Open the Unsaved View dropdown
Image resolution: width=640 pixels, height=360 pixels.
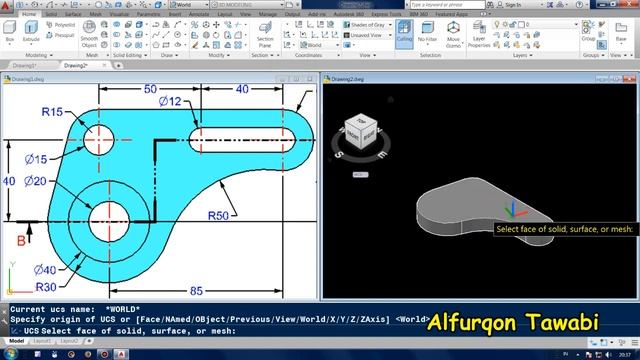coord(368,35)
